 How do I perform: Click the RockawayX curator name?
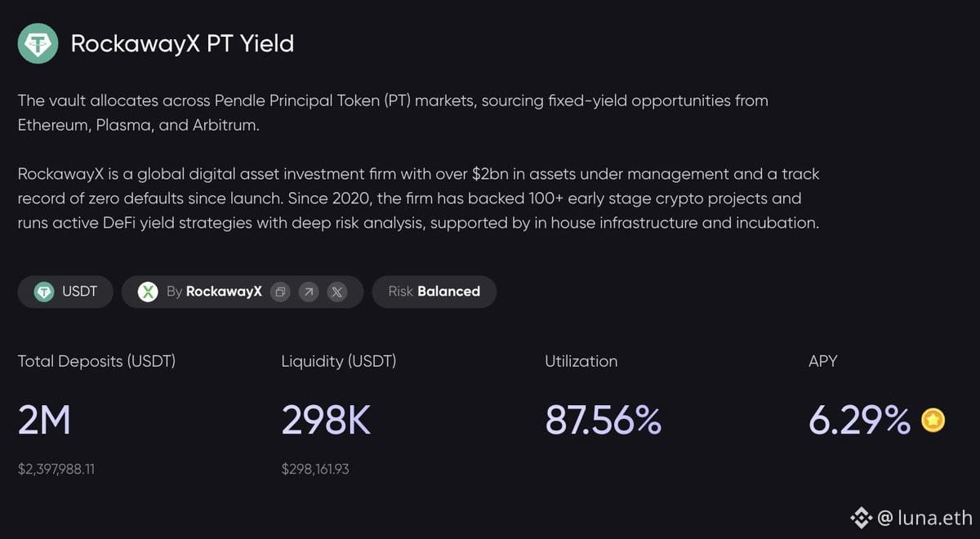(224, 292)
